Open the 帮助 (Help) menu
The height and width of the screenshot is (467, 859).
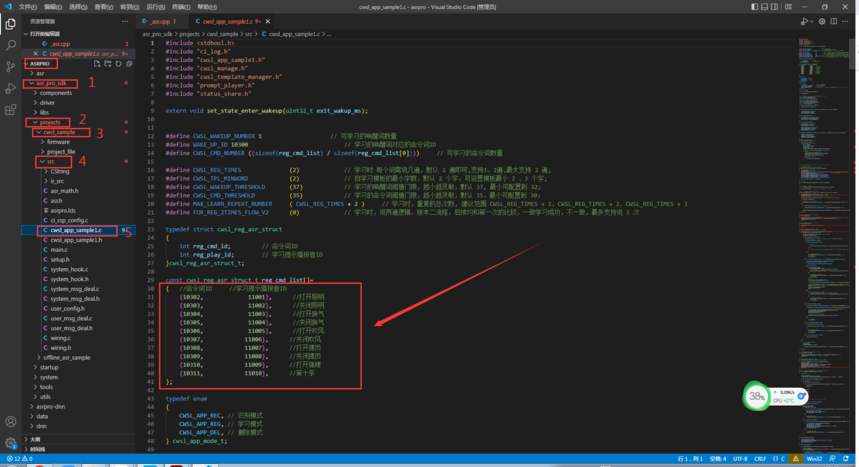tap(207, 7)
